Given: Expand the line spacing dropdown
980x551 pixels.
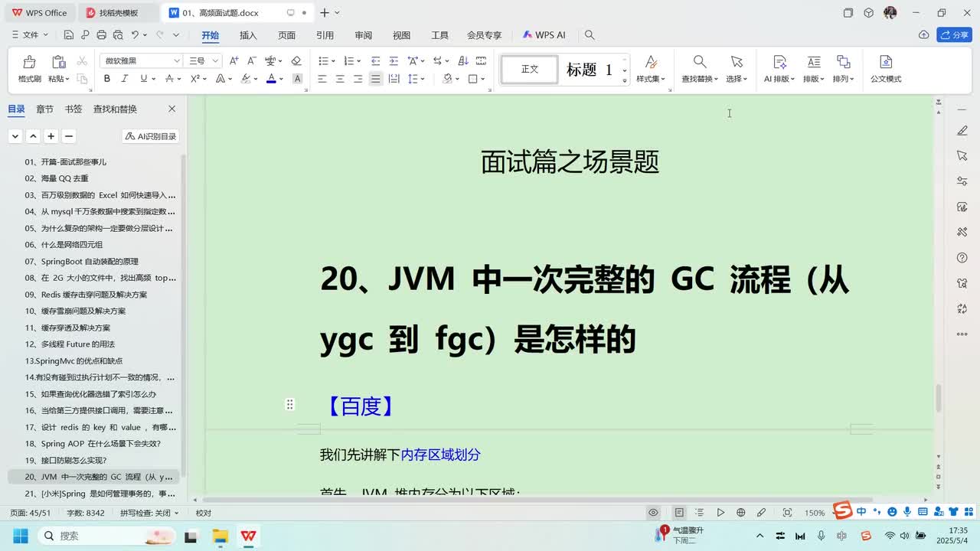Looking at the screenshot, I should coord(423,79).
